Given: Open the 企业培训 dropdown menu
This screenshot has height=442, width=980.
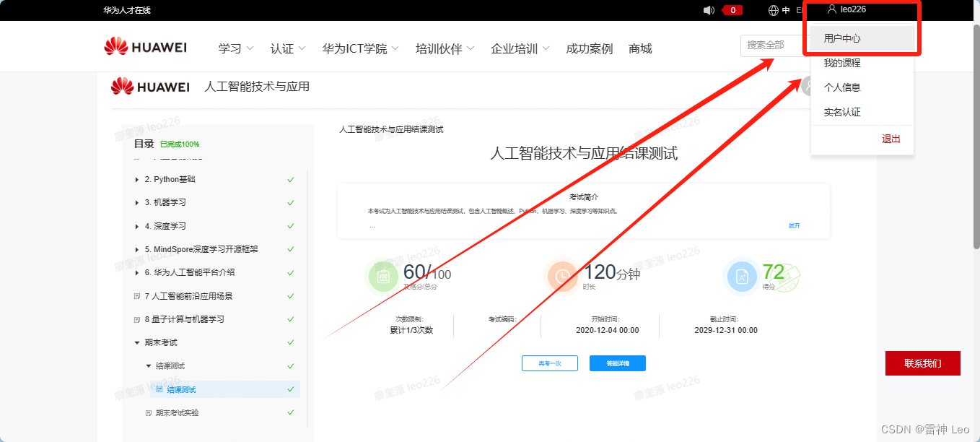Looking at the screenshot, I should tap(520, 48).
